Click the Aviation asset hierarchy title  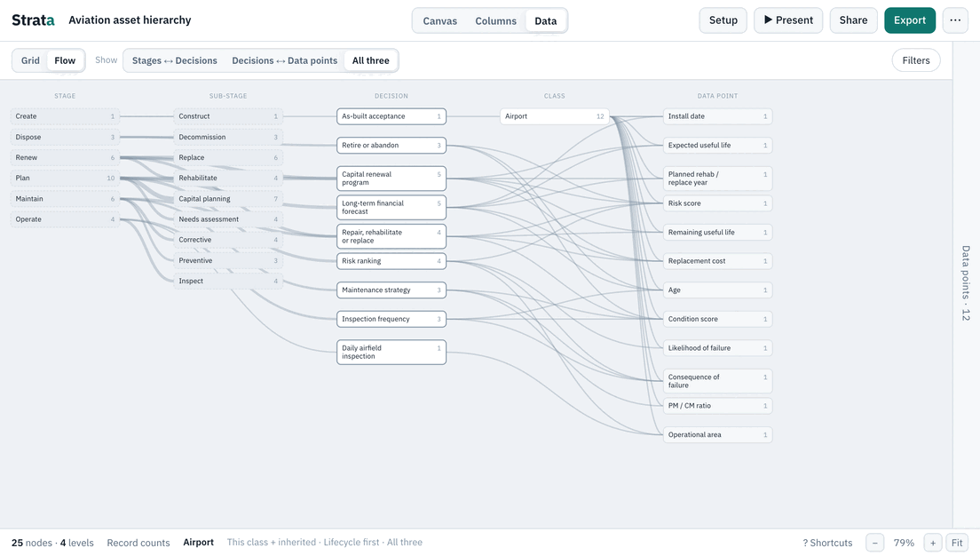tap(130, 20)
